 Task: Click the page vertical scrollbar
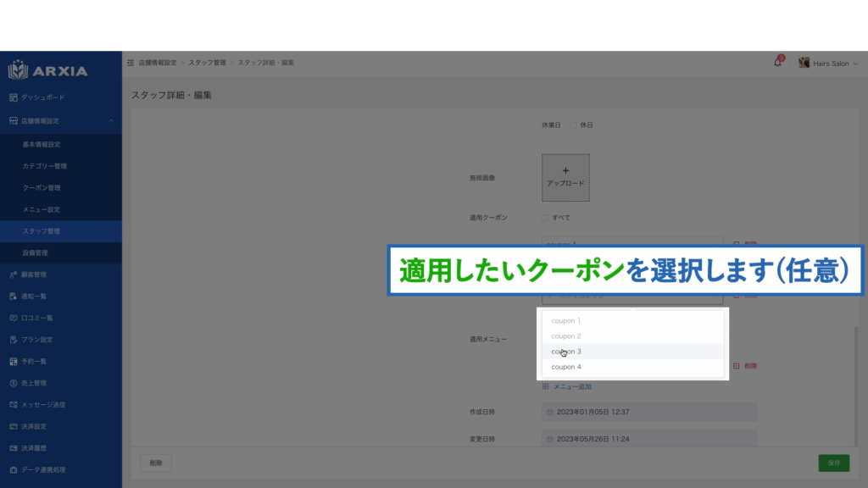[x=856, y=385]
